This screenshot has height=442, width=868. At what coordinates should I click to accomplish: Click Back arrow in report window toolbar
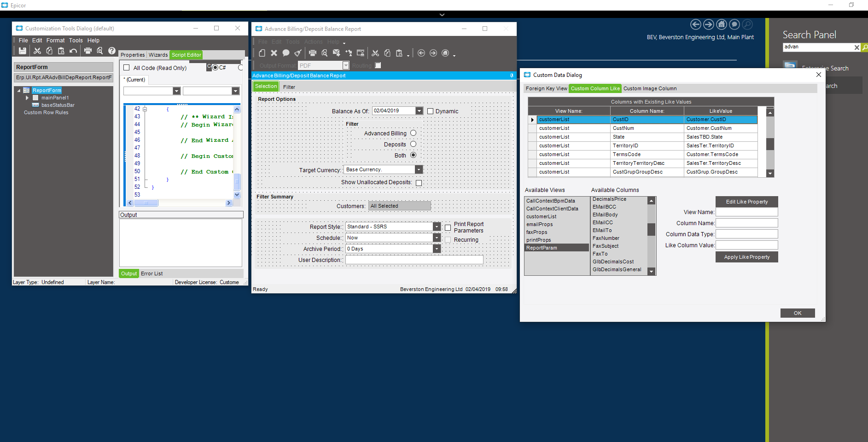pyautogui.click(x=421, y=53)
